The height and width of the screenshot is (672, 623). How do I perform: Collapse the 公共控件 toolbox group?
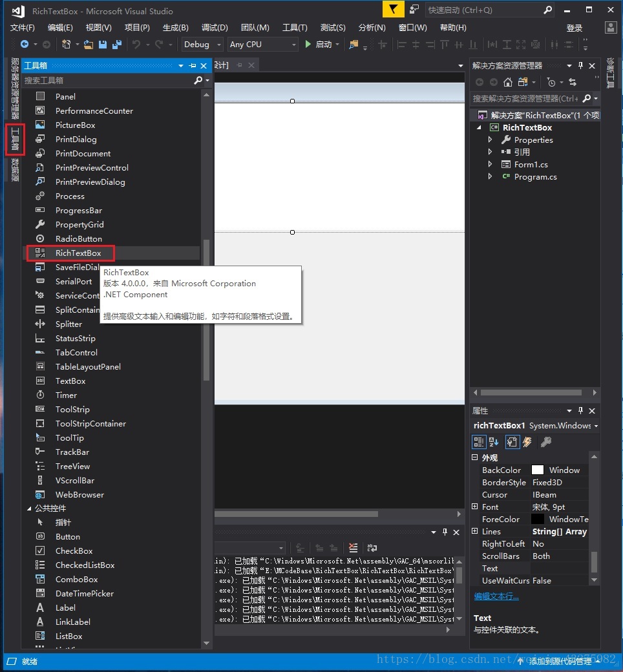pyautogui.click(x=29, y=509)
